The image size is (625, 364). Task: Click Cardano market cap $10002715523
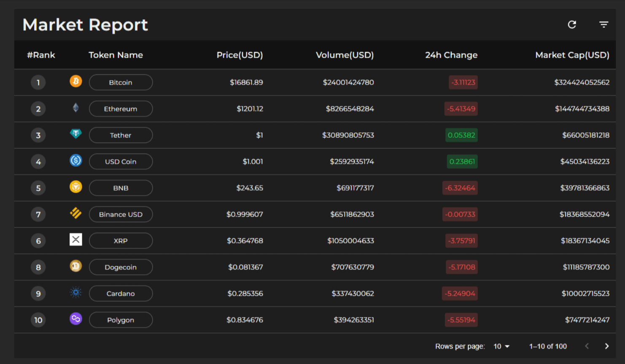tap(585, 294)
